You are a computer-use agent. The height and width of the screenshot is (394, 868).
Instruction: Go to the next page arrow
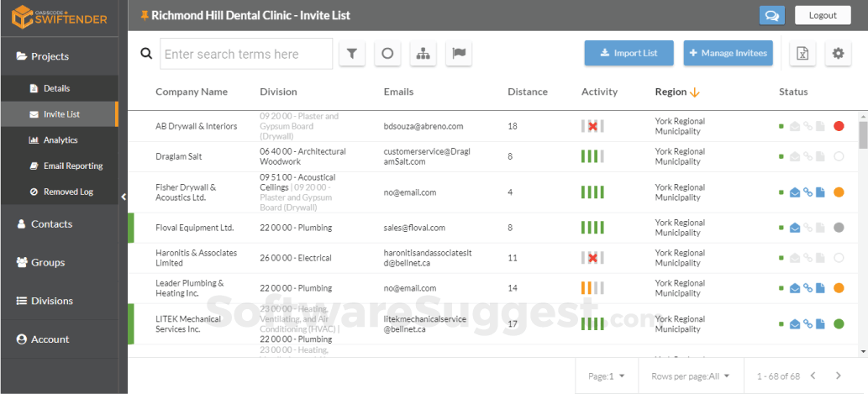pos(838,376)
